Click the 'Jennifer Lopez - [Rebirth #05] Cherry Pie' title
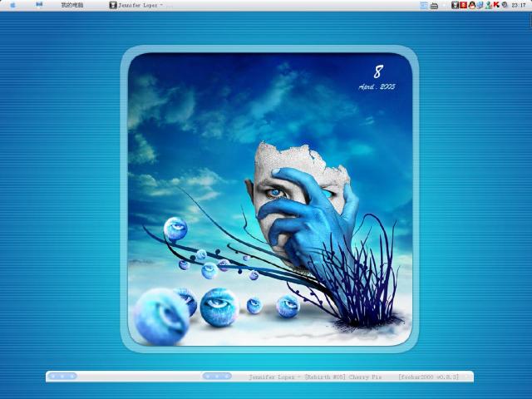 click(x=315, y=377)
